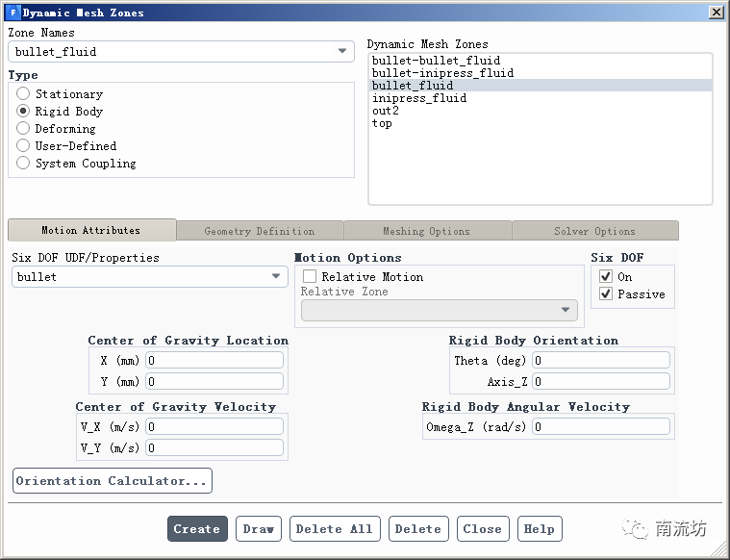Select bullet-inipress_fluid in Dynamic Mesh Zones list
This screenshot has width=730, height=560.
click(x=442, y=73)
